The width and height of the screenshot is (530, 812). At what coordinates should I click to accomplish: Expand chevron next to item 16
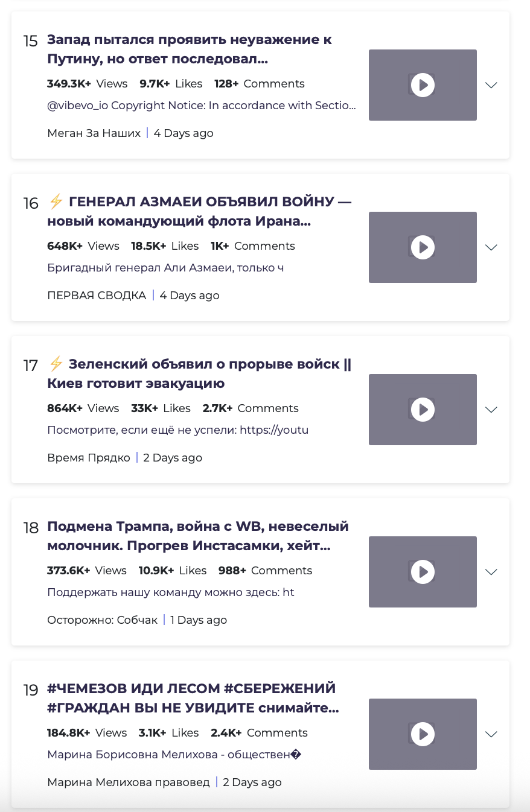(x=491, y=247)
